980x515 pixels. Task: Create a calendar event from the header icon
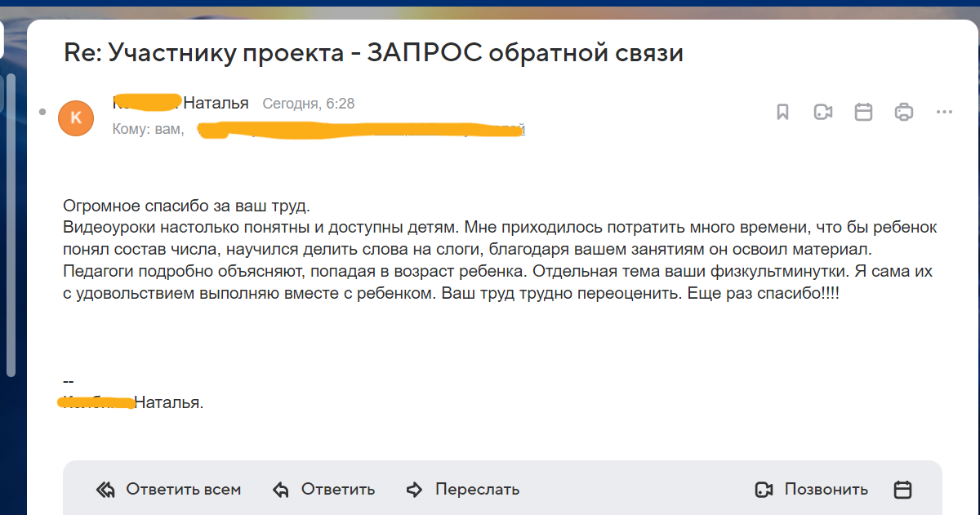[x=863, y=113]
